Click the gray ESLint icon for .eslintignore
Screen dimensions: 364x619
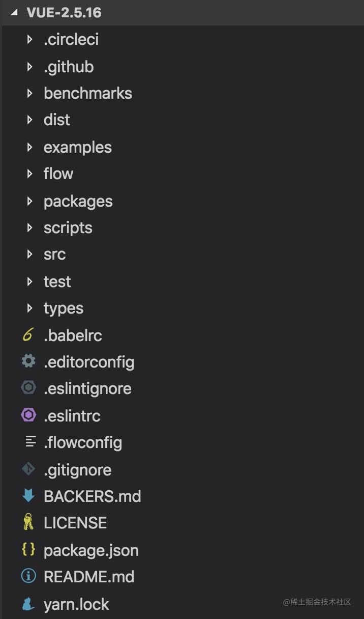coord(28,388)
